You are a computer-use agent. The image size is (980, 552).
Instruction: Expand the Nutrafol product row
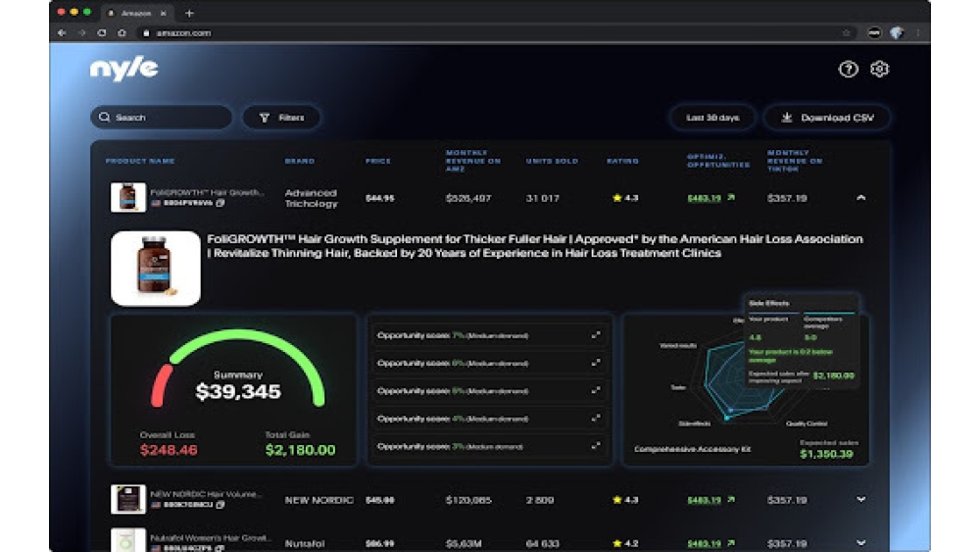click(860, 542)
